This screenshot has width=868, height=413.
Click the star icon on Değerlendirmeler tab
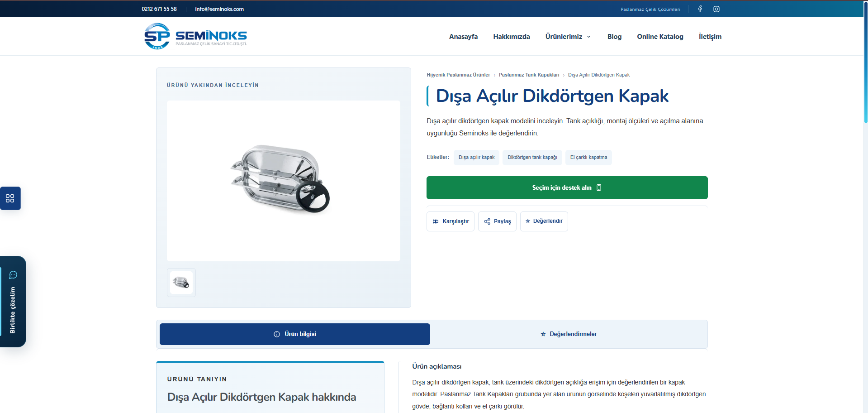[543, 334]
